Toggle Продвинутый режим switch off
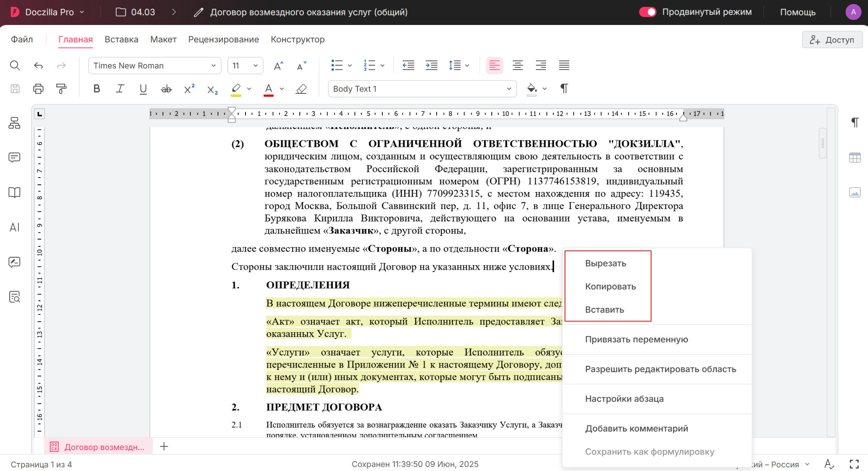Viewport: 868px width, 471px height. pos(647,12)
